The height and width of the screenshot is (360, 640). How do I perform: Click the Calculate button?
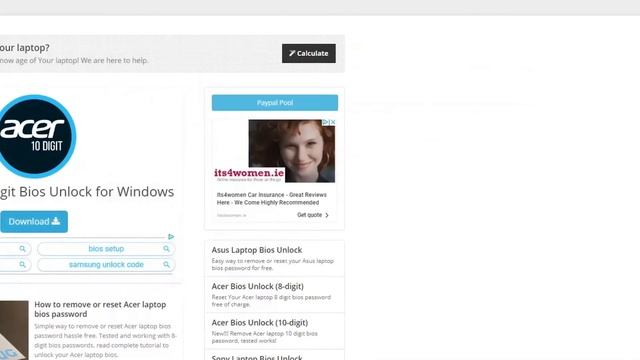(x=309, y=53)
